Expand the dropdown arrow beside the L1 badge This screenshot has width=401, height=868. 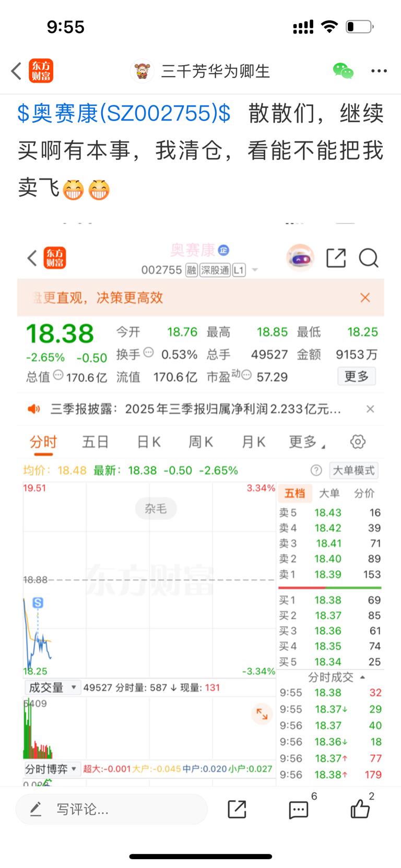[255, 270]
